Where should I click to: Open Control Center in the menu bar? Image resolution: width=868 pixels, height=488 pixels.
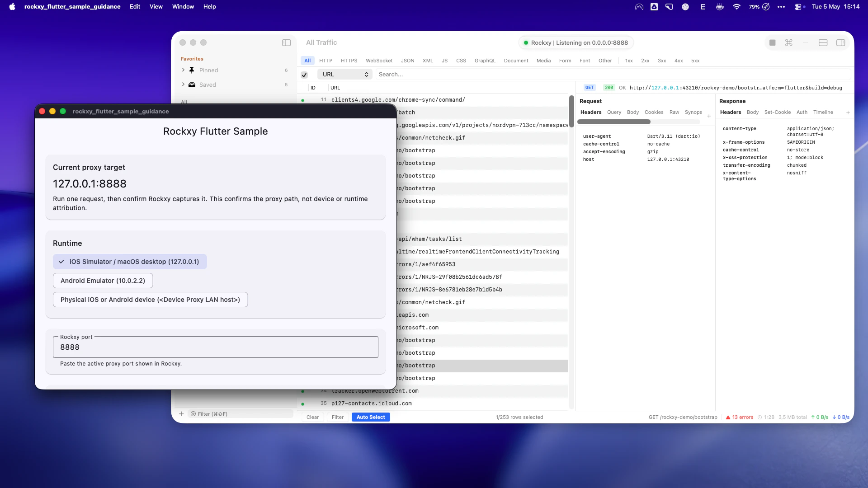799,7
